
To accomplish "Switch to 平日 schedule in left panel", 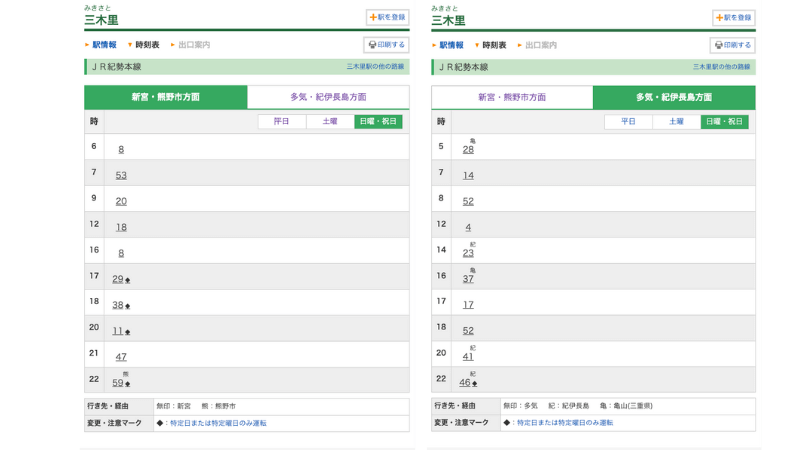I will tap(282, 121).
